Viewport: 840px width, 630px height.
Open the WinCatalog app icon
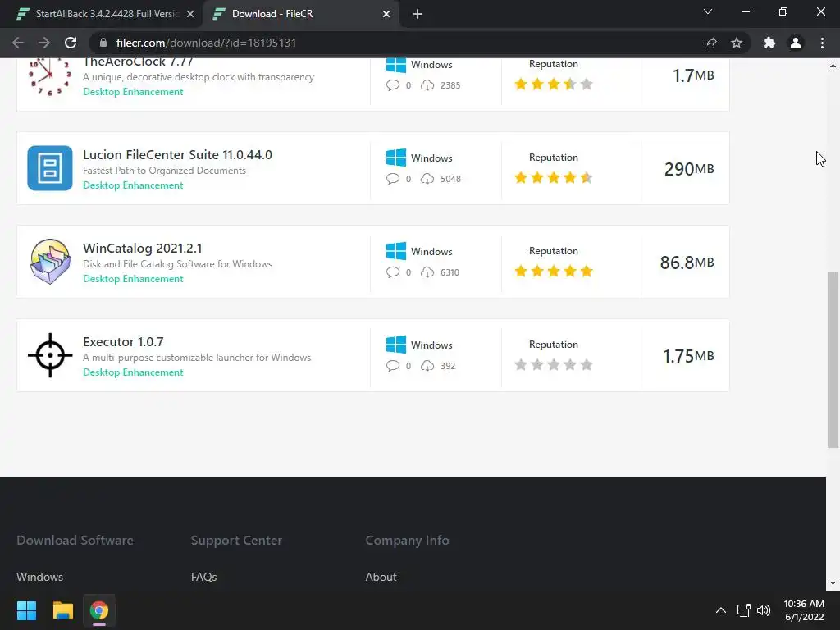[50, 262]
